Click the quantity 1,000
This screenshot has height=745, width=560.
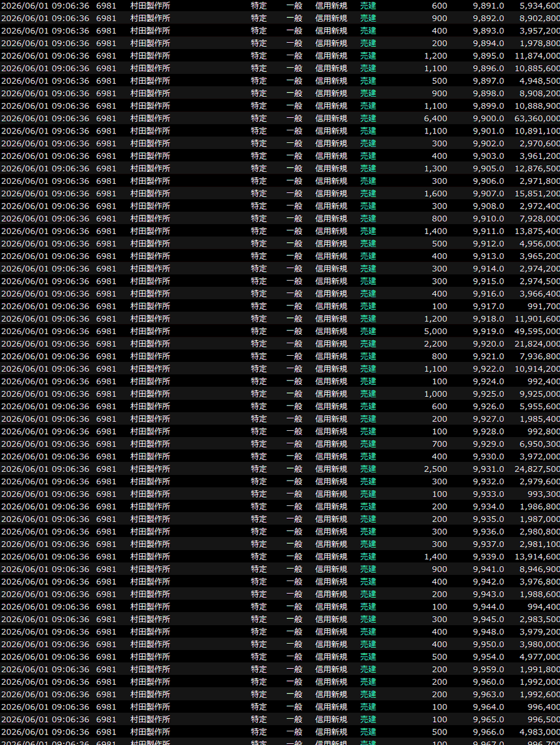coord(435,394)
